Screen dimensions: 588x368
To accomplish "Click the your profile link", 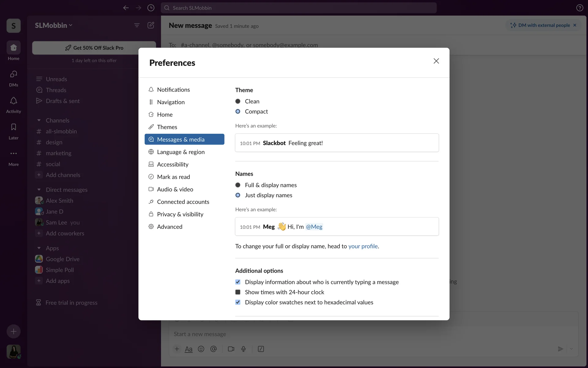I will click(x=363, y=246).
